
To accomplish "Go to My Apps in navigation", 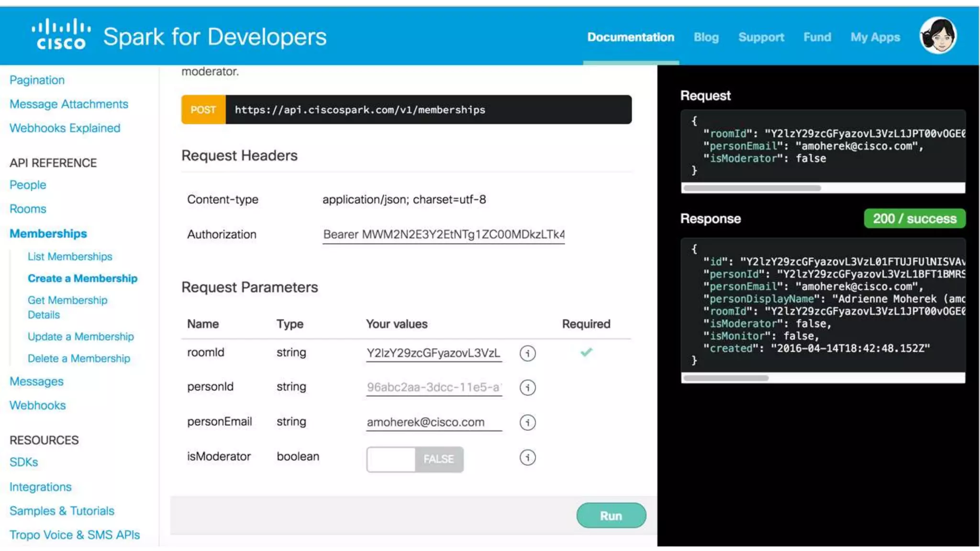I will click(875, 37).
